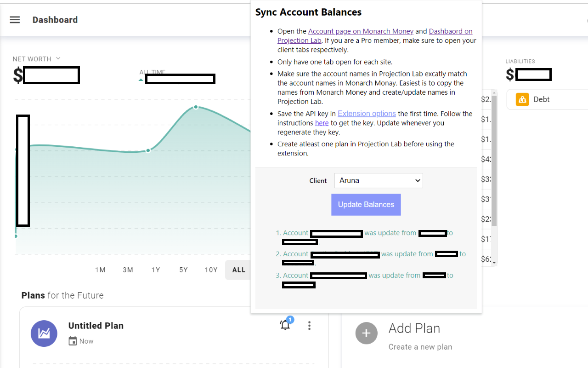Click the Untitled Plan chart icon
Image resolution: width=588 pixels, height=368 pixels.
click(44, 333)
